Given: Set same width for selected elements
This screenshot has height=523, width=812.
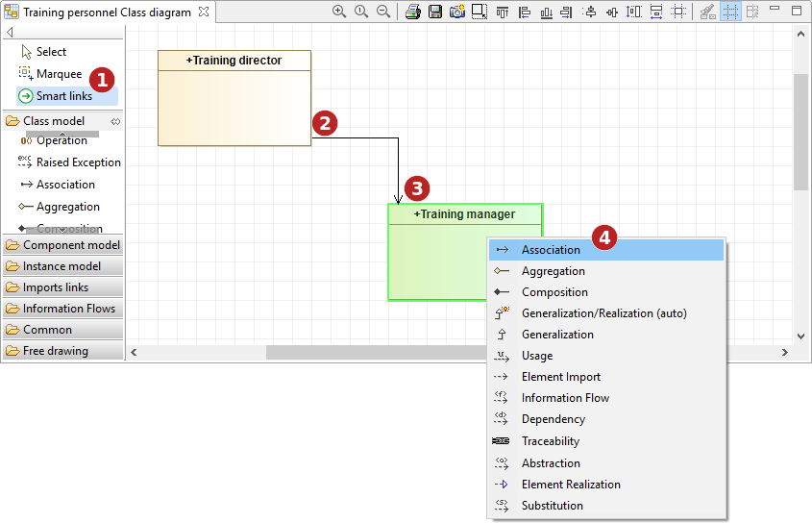Looking at the screenshot, I should click(x=656, y=12).
